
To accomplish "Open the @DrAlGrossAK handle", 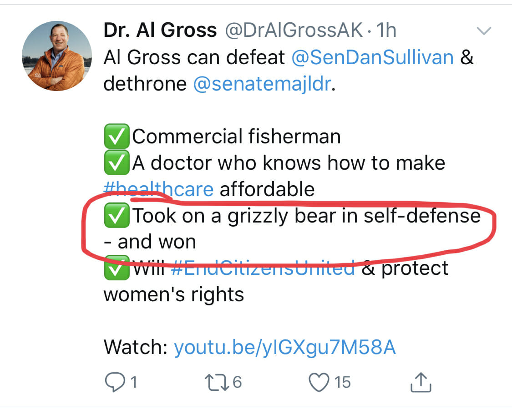I will 294,31.
